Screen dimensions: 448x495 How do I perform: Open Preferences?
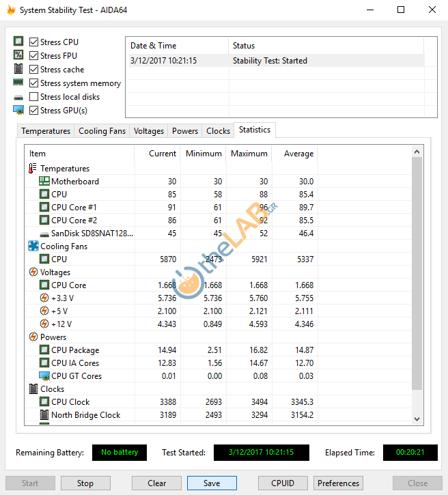pos(338,483)
